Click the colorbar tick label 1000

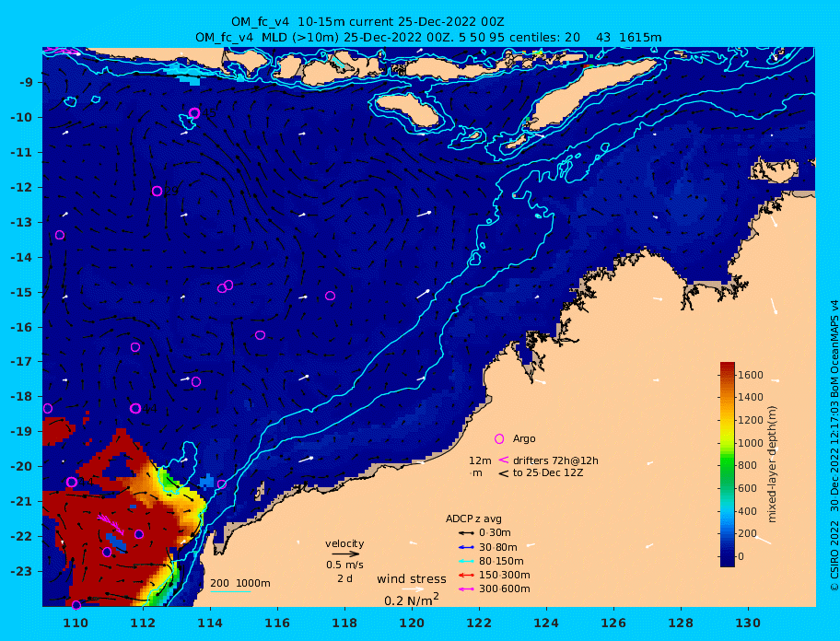coord(751,443)
